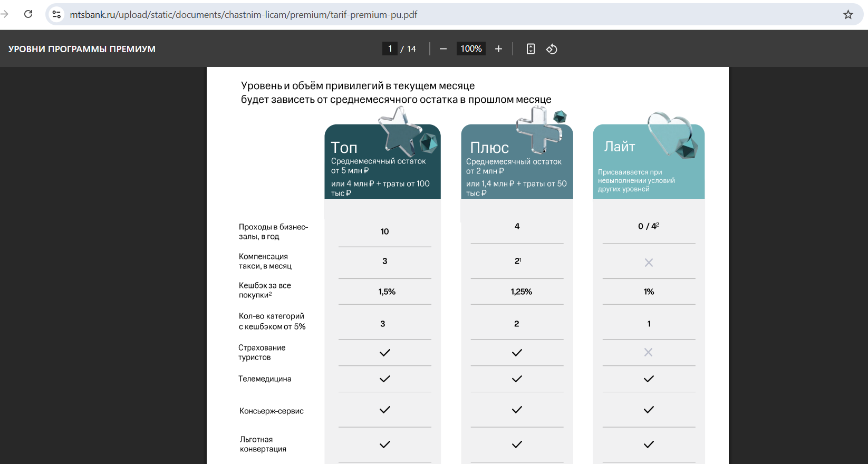Click the browser forward arrow
868x464 pixels.
pos(5,14)
